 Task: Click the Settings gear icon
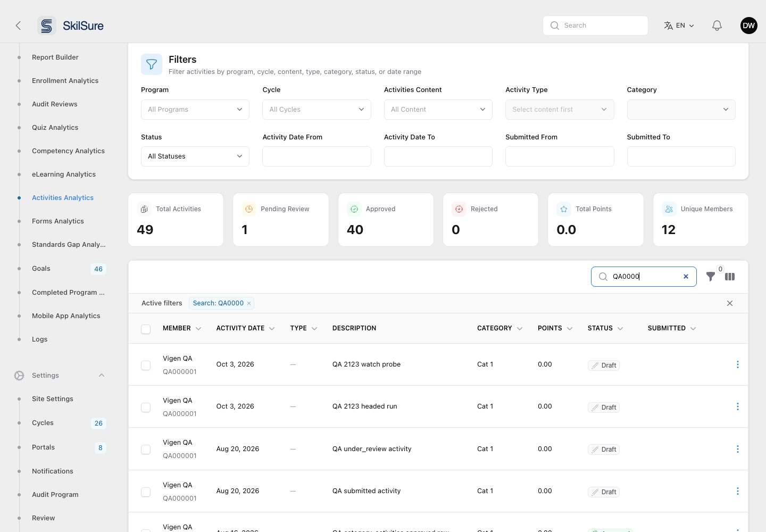click(x=19, y=376)
